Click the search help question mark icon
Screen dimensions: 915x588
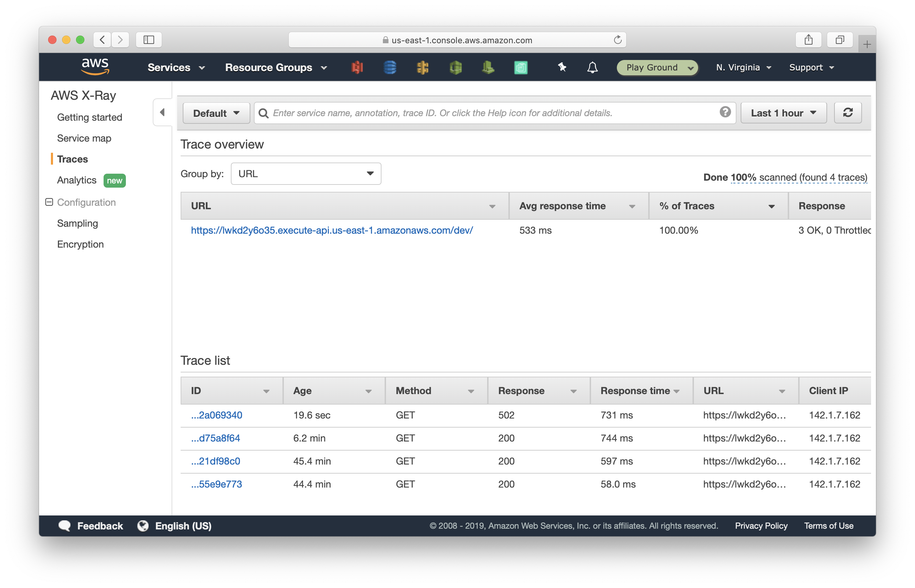(726, 112)
